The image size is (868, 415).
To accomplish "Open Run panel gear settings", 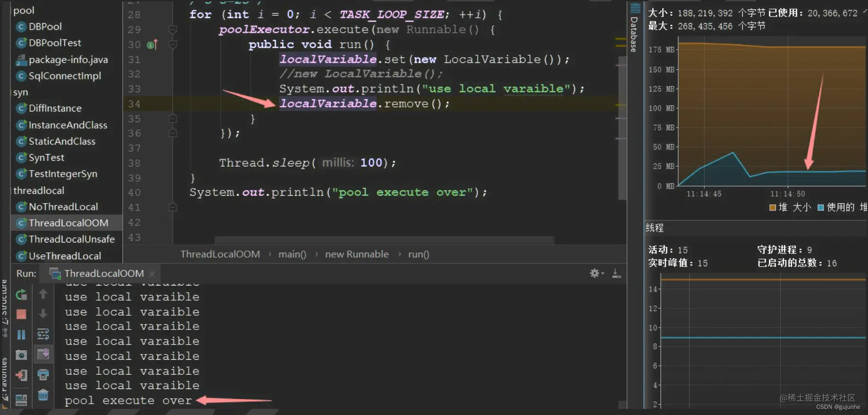I will 595,273.
